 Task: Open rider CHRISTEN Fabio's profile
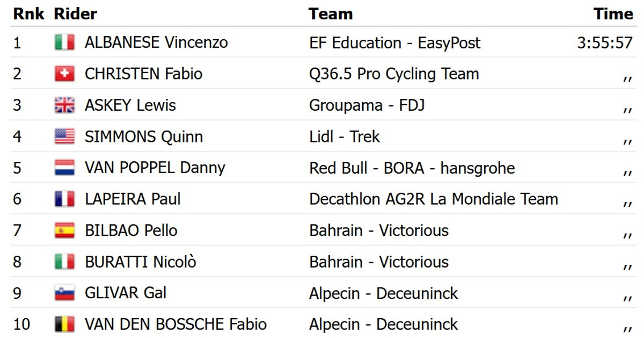(x=143, y=74)
